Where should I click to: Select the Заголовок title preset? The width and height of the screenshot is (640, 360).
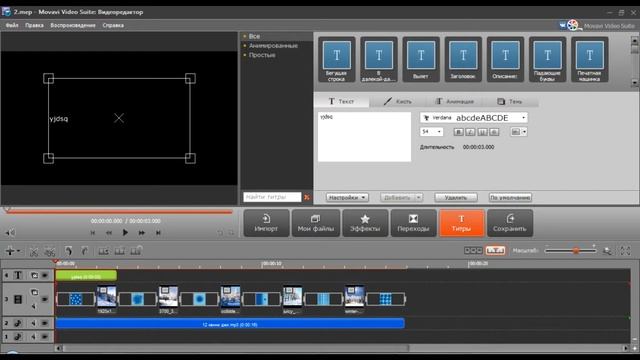tap(463, 60)
